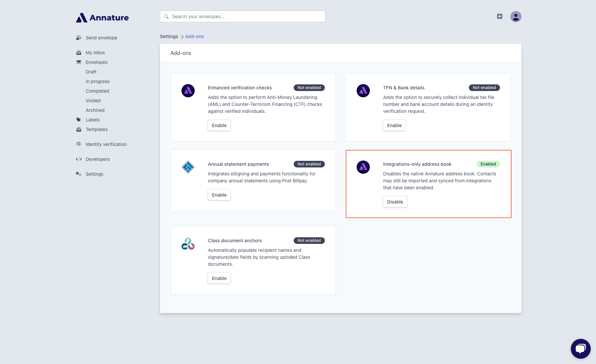
Task: Open the help lifebuoy icon
Action: [500, 16]
